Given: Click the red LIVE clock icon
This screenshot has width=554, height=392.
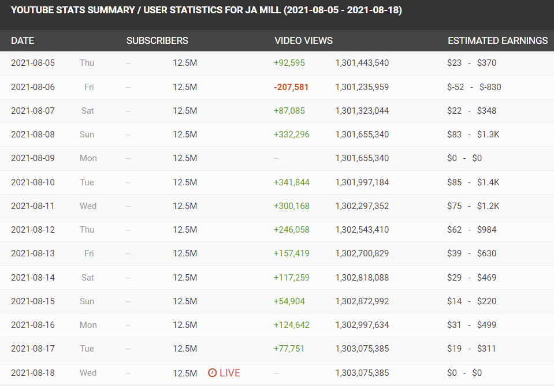Looking at the screenshot, I should [x=212, y=372].
